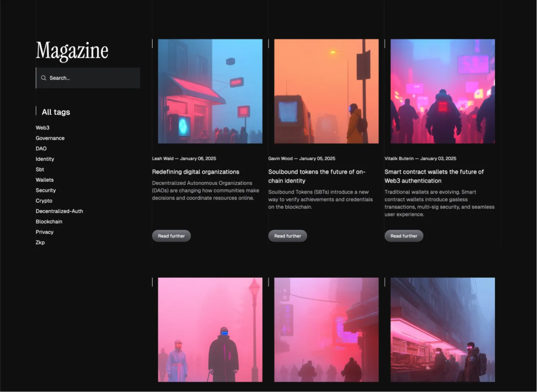
Task: Read further on Redefining digital organizations
Action: coord(171,236)
